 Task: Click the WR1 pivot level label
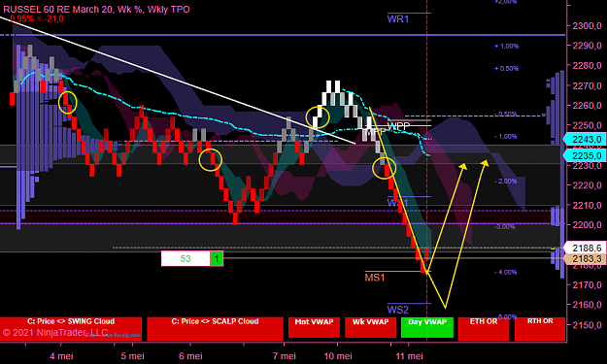click(398, 19)
